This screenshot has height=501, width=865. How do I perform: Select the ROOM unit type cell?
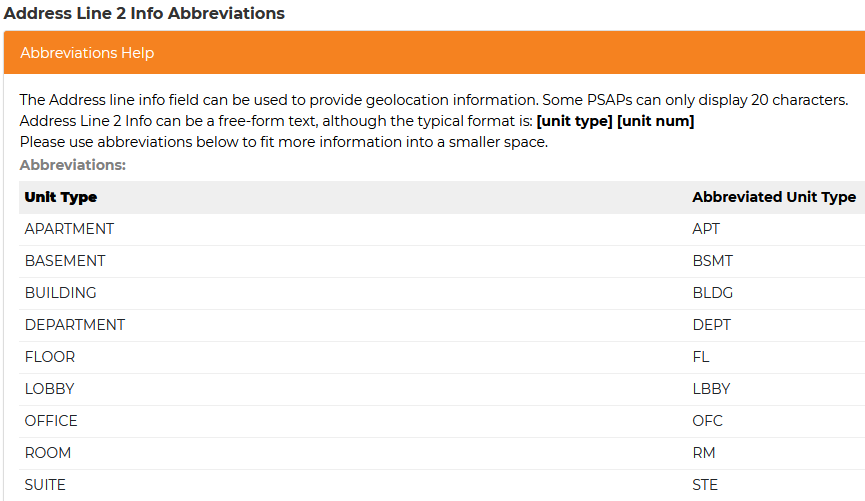(48, 453)
